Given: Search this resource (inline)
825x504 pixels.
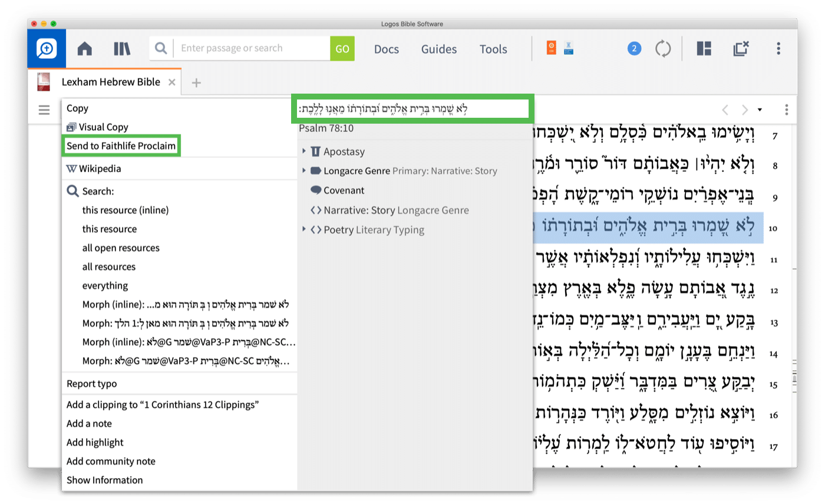Looking at the screenshot, I should (x=126, y=210).
